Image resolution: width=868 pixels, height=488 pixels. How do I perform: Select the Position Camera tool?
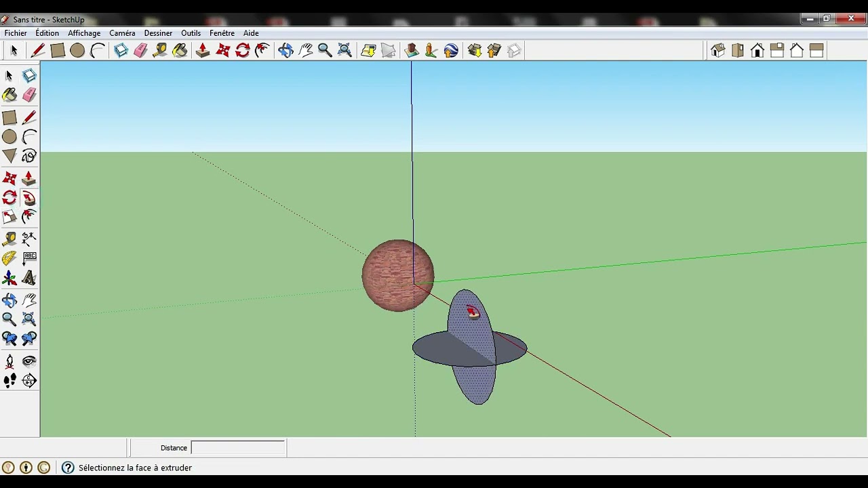[9, 361]
